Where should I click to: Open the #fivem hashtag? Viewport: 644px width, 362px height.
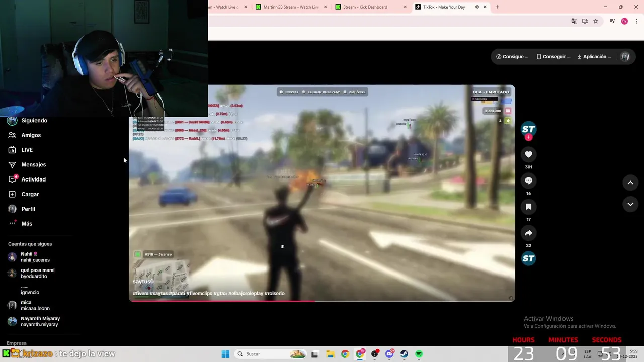pos(140,293)
